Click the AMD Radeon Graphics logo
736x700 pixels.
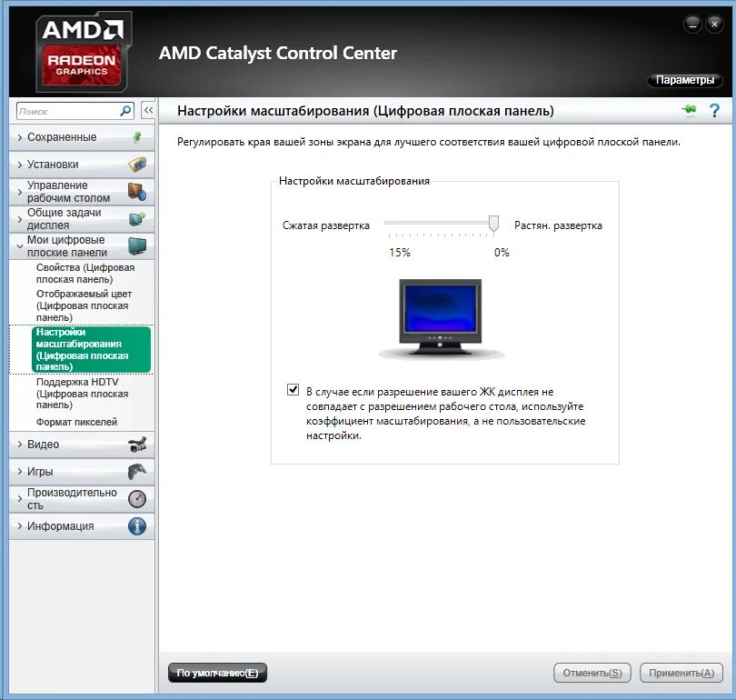pos(83,53)
